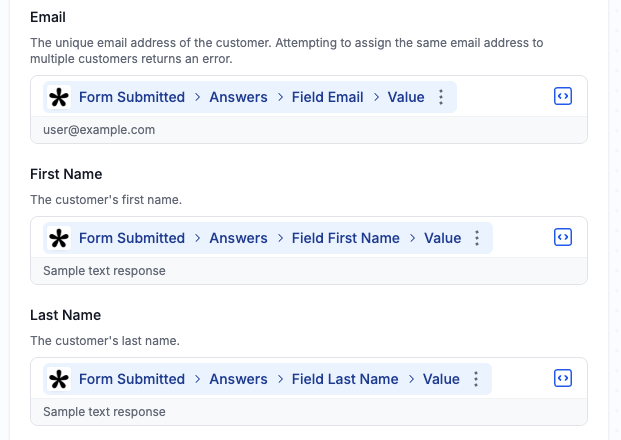Click the Last Name code toggle icon
621x440 pixels.
point(563,379)
